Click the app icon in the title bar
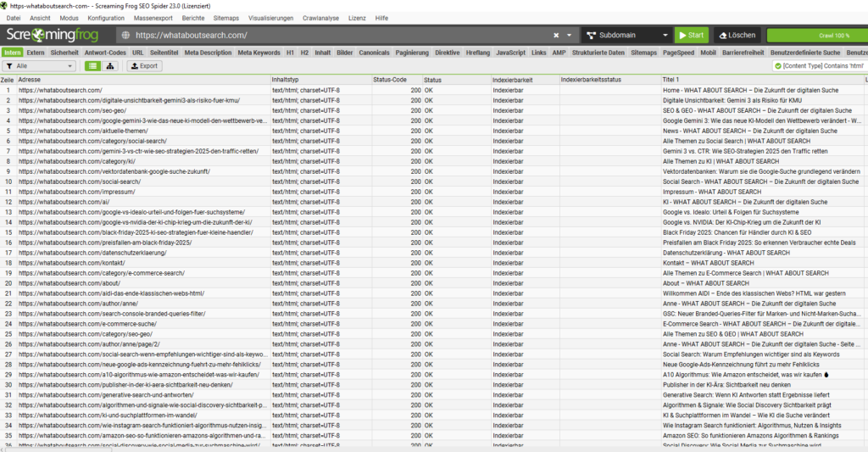Image resolution: width=868 pixels, height=452 pixels. [x=4, y=6]
